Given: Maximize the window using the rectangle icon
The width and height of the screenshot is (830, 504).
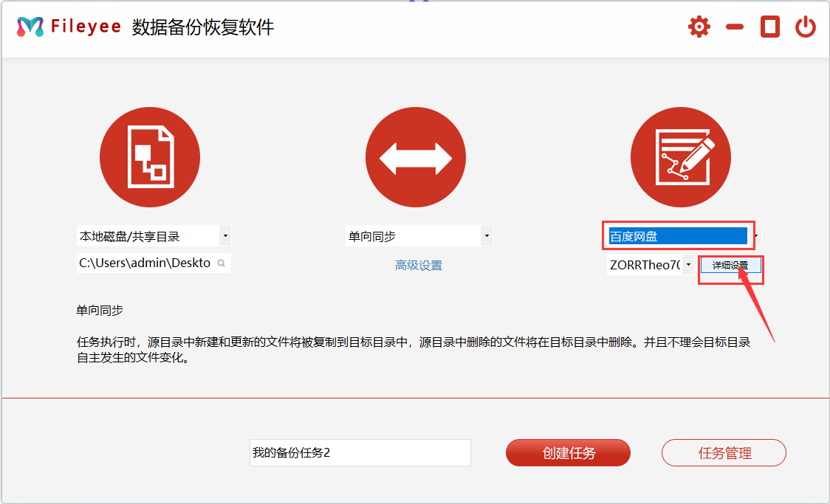Looking at the screenshot, I should (769, 27).
